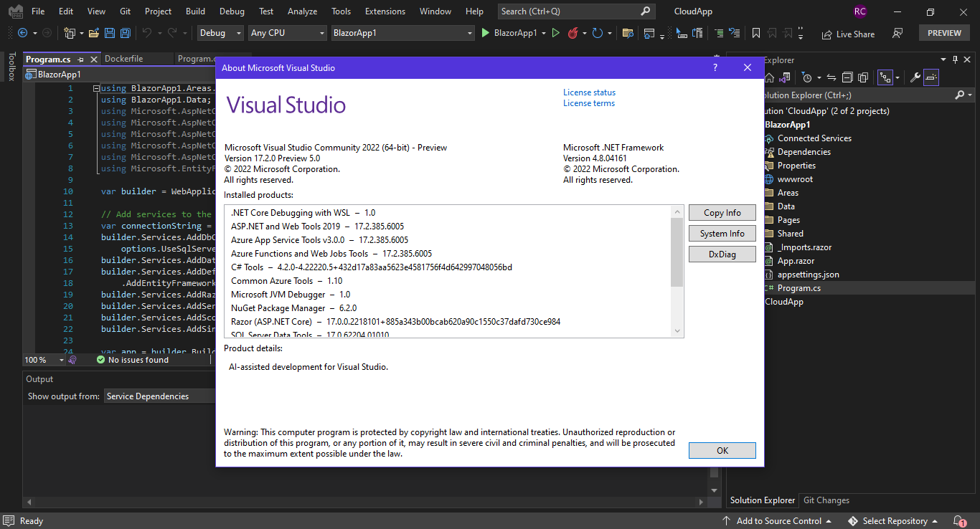
Task: Click the Solution Explorer Home icon
Action: [769, 77]
